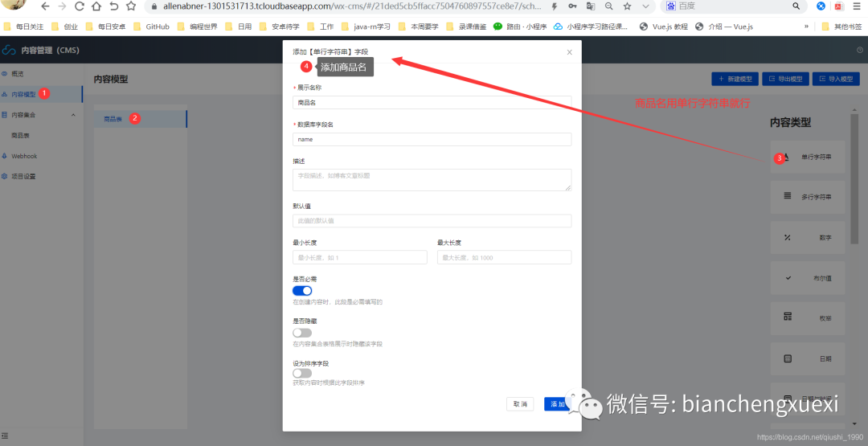Click the content type panel scrollbar
The height and width of the screenshot is (446, 868).
point(854,179)
